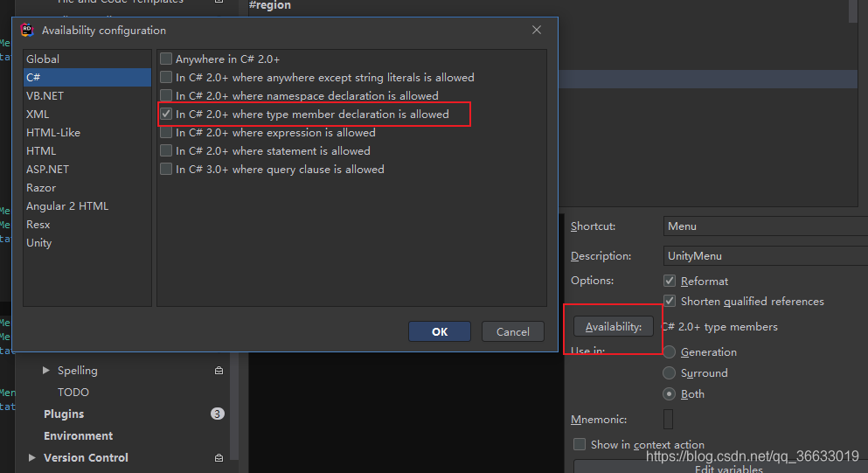Click the Plugins count badge 3

(x=218, y=414)
